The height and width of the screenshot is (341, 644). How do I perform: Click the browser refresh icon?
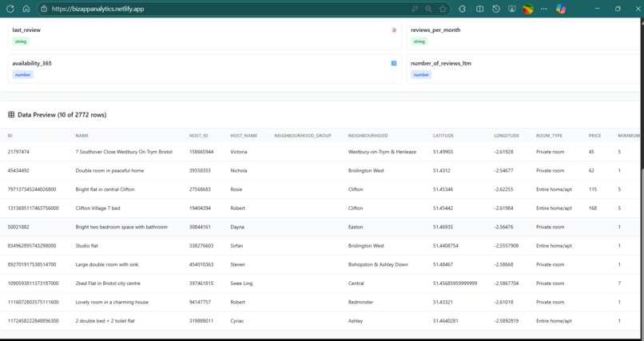[10, 9]
